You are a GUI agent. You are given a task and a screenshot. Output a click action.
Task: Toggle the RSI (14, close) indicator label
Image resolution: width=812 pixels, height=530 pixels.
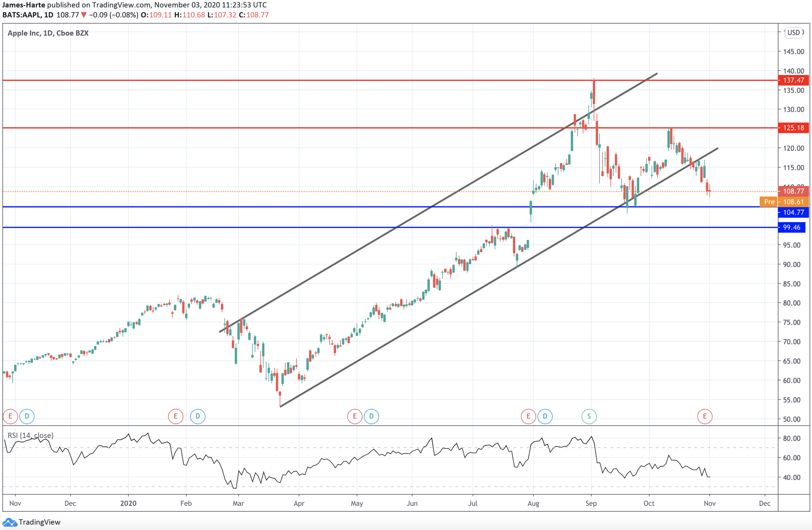(x=31, y=436)
